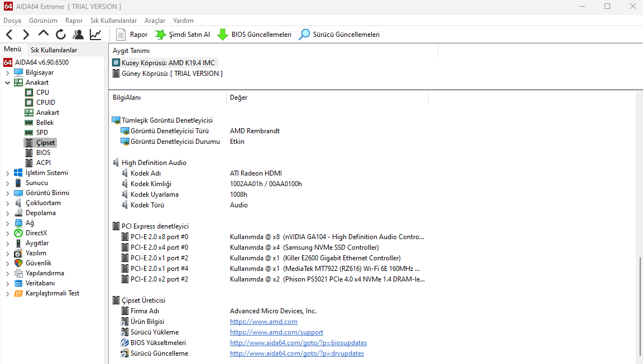This screenshot has height=364, width=643.
Task: Open the graph chart icon in the toolbar
Action: (x=95, y=35)
